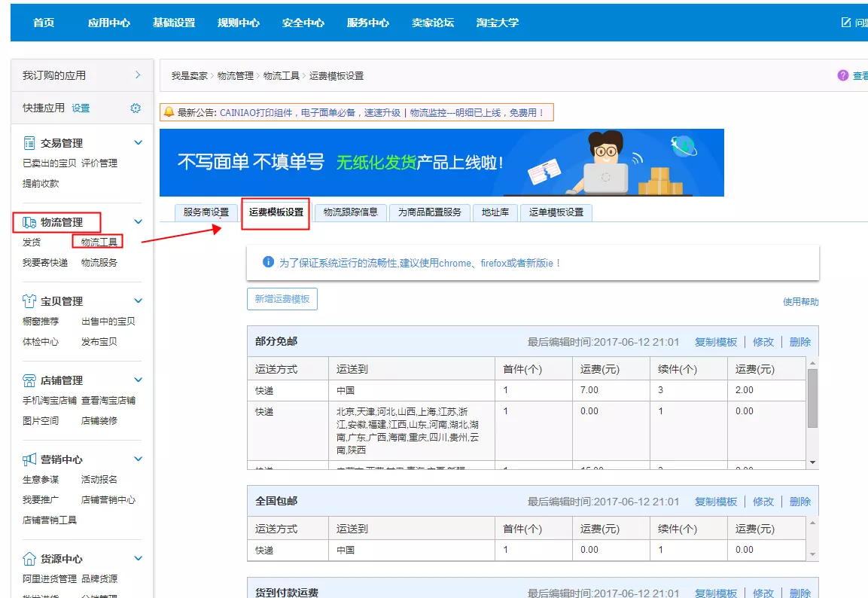Click the 物流监控 announcement link
This screenshot has width=868, height=598.
[x=477, y=113]
